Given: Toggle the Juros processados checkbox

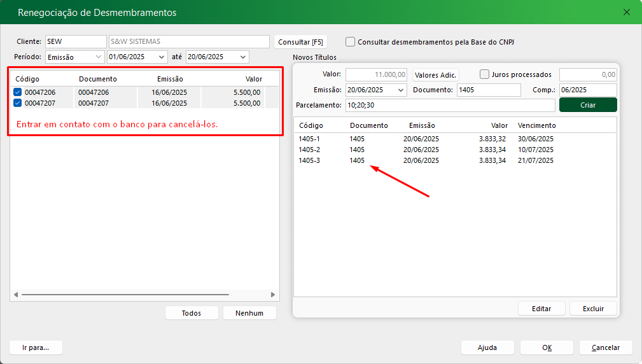Looking at the screenshot, I should 485,74.
